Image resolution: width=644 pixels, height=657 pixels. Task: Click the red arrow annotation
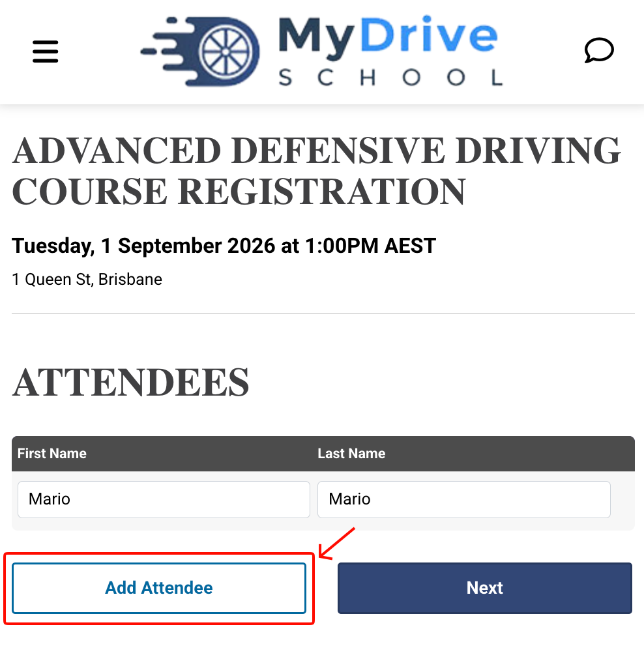pos(336,544)
